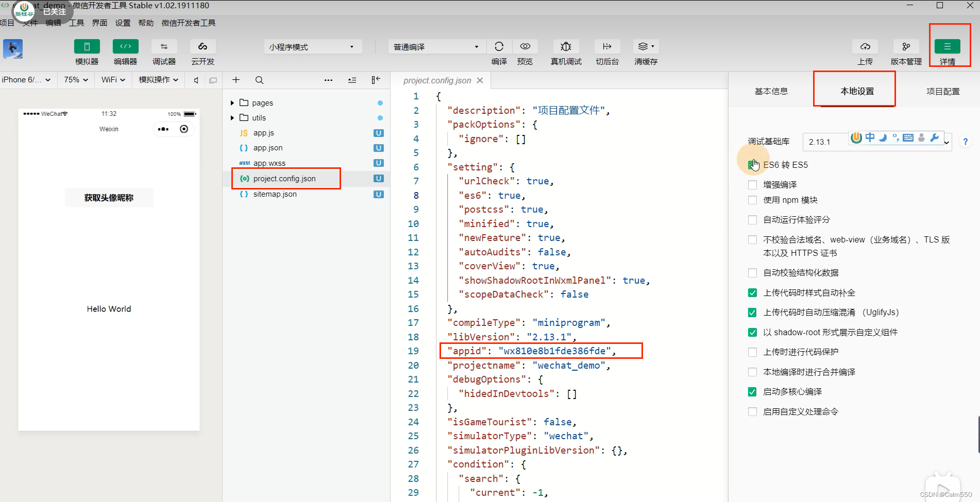This screenshot has width=980, height=502.
Task: Detach the simulator window icon
Action: [x=213, y=80]
